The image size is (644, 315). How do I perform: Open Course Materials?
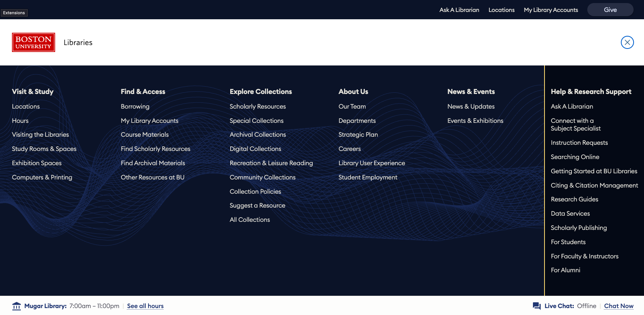coord(145,134)
